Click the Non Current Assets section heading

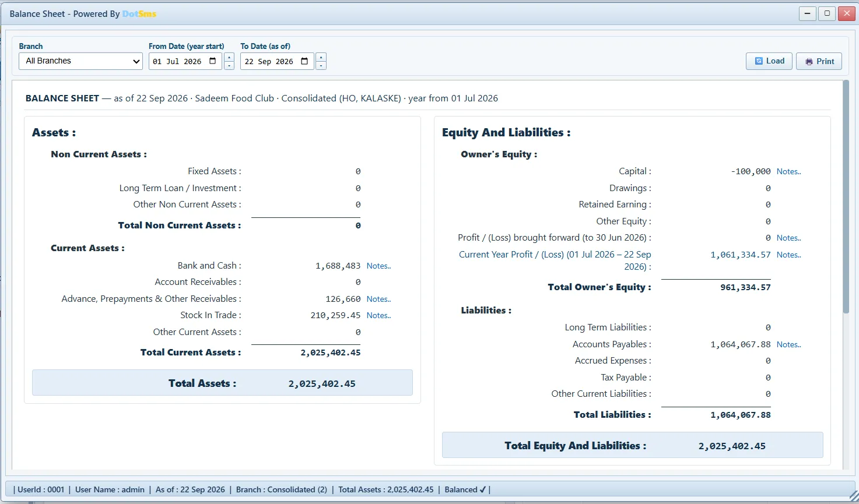pos(99,154)
